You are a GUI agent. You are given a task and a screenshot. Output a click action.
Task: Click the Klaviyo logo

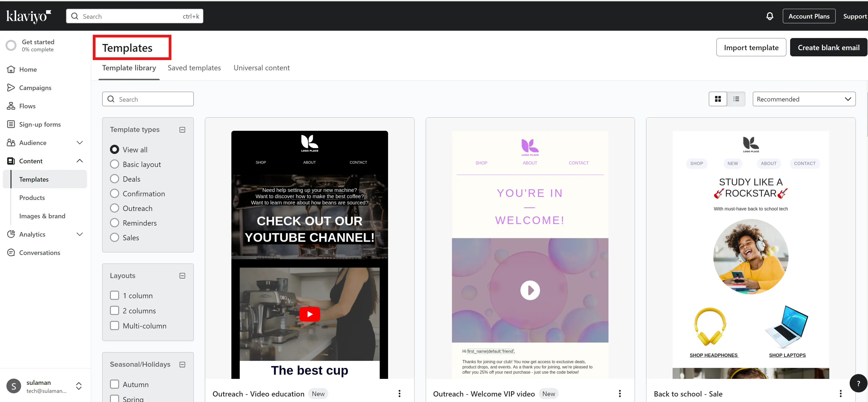click(29, 16)
